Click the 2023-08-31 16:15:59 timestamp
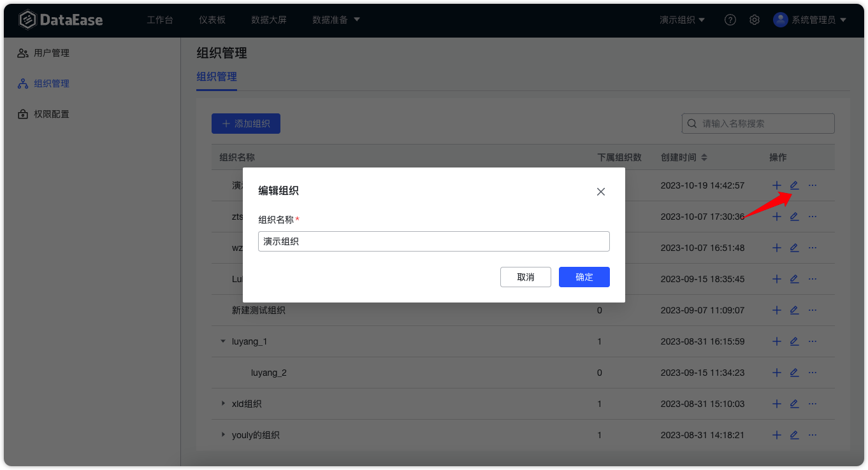Image resolution: width=868 pixels, height=470 pixels. click(x=703, y=341)
